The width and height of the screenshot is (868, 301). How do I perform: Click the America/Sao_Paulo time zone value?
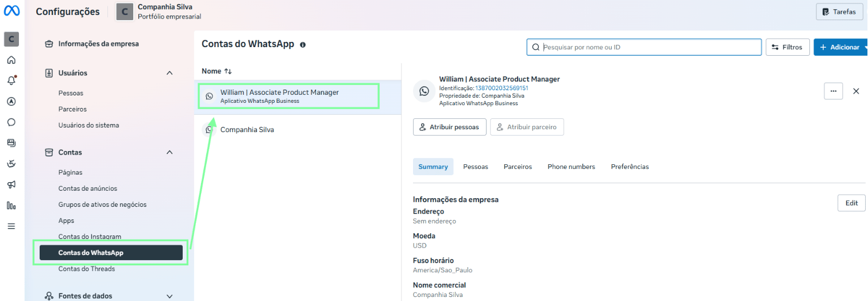click(x=442, y=270)
